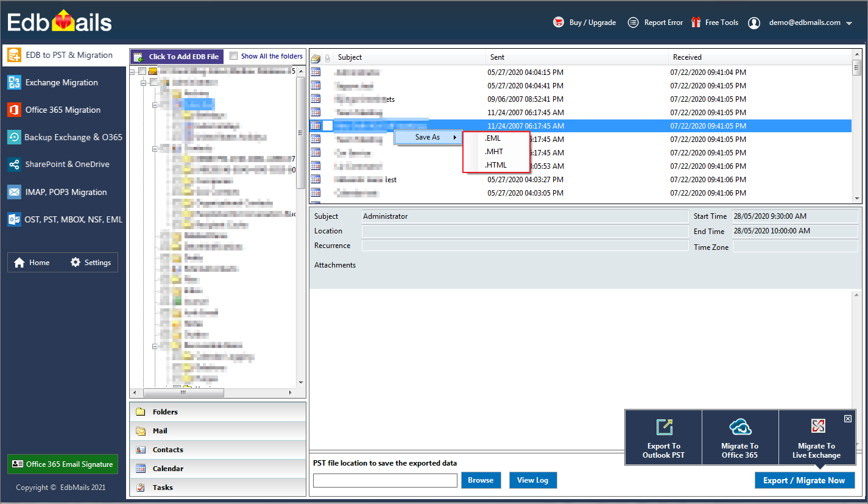
Task: Select the IMAP, POP3 Migration envelope icon
Action: [x=14, y=192]
